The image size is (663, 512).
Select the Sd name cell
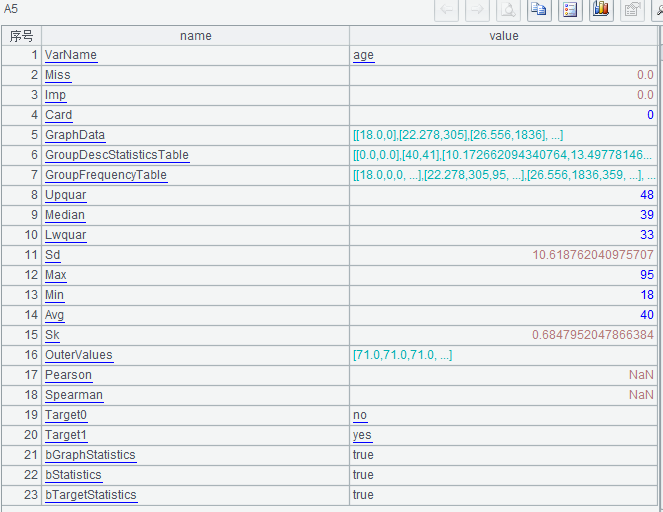[x=195, y=255]
